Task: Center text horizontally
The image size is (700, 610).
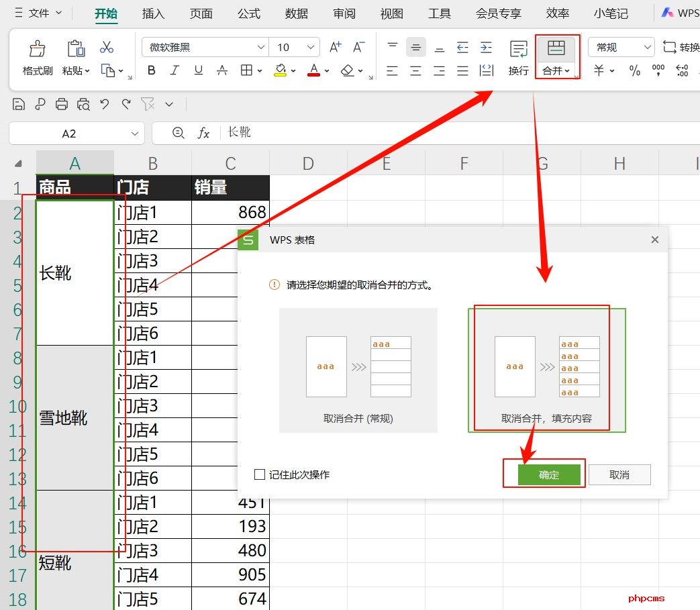Action: point(415,70)
